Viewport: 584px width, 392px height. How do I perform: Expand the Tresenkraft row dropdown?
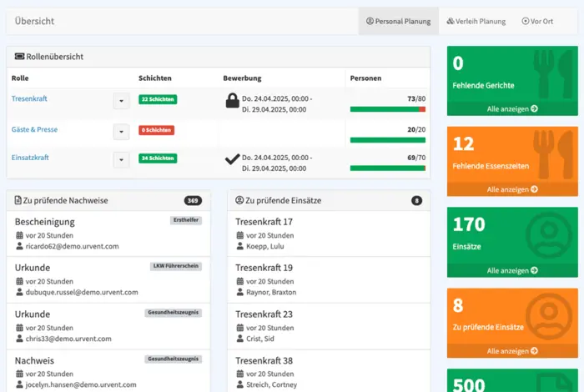[x=122, y=101]
